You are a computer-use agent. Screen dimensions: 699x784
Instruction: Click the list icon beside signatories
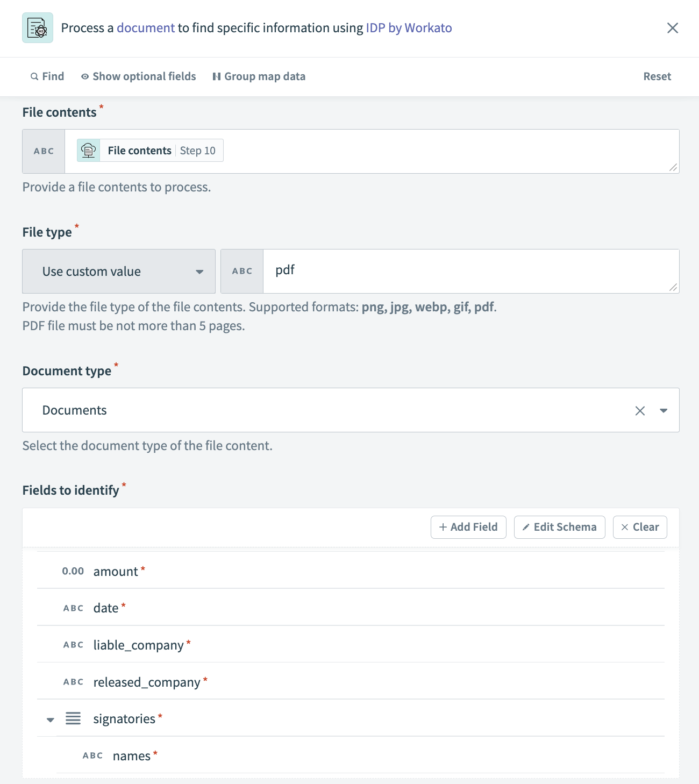coord(73,718)
